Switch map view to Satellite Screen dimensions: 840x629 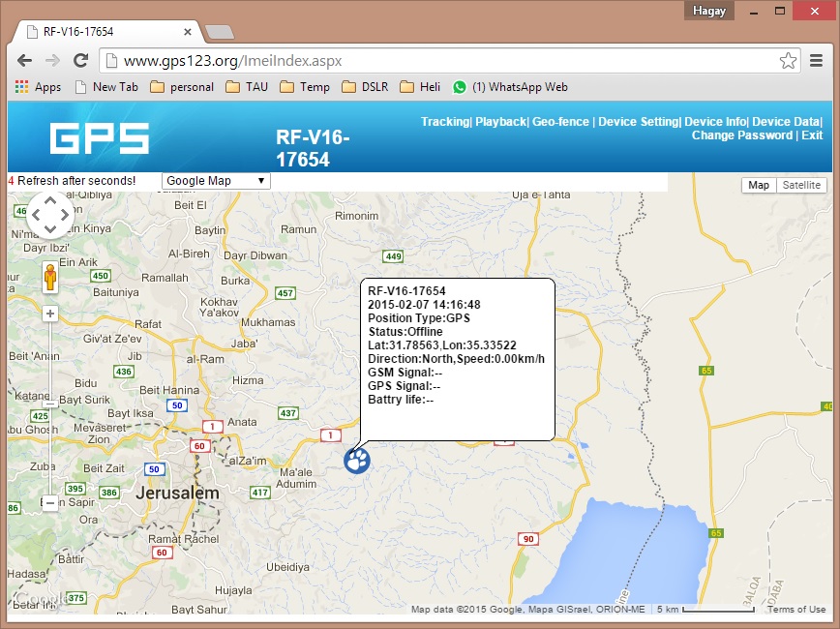coord(801,185)
